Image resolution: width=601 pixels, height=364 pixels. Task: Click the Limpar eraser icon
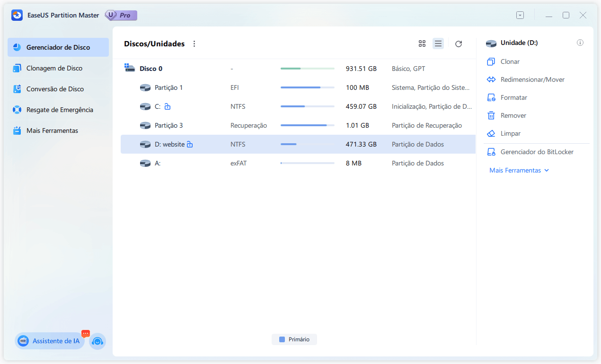point(491,133)
